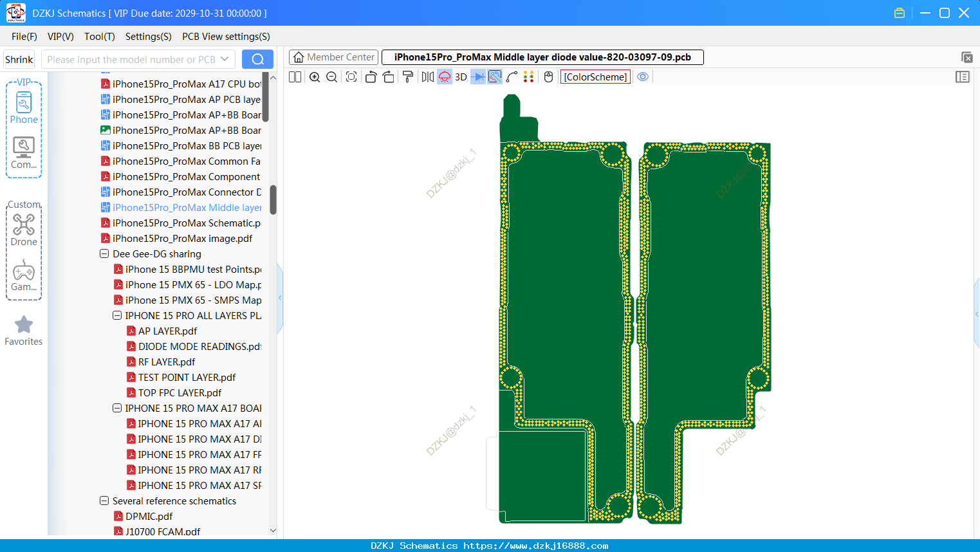The image size is (980, 552).
Task: Open iPhone 15 PMX 65 - LDO Map
Action: [187, 284]
